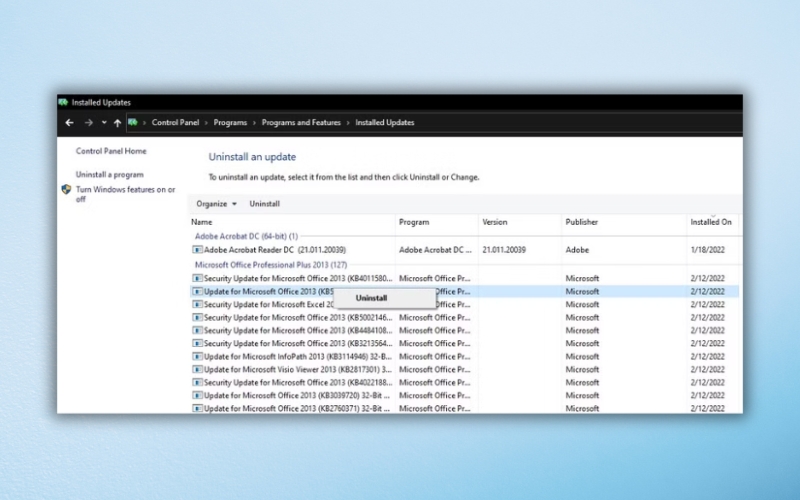Click Uninstall in the toolbar

(x=264, y=204)
